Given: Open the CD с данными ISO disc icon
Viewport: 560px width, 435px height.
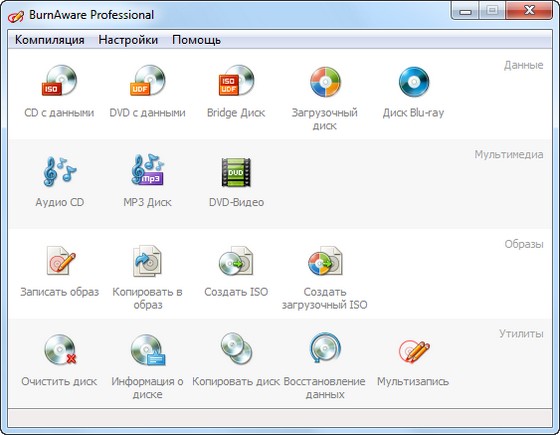Looking at the screenshot, I should (59, 81).
